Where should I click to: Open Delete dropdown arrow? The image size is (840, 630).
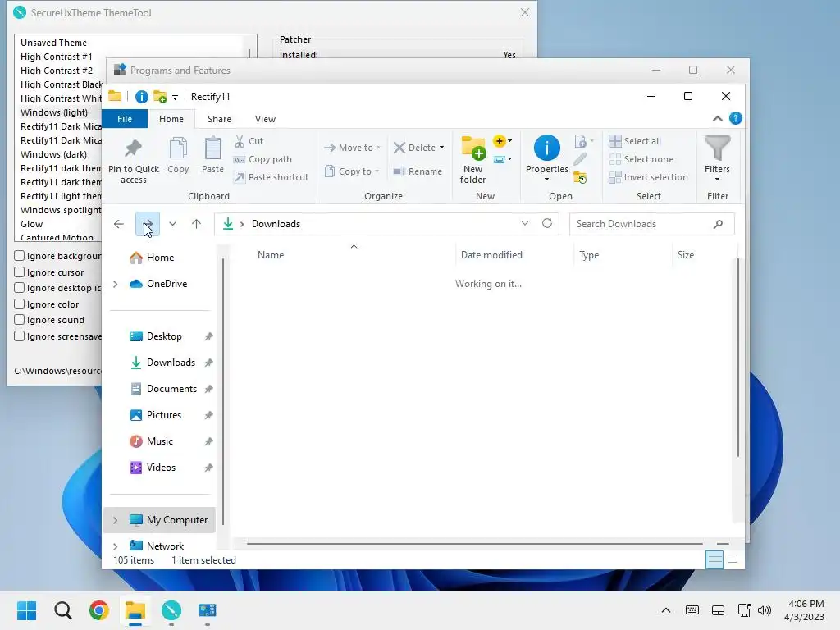click(x=441, y=148)
